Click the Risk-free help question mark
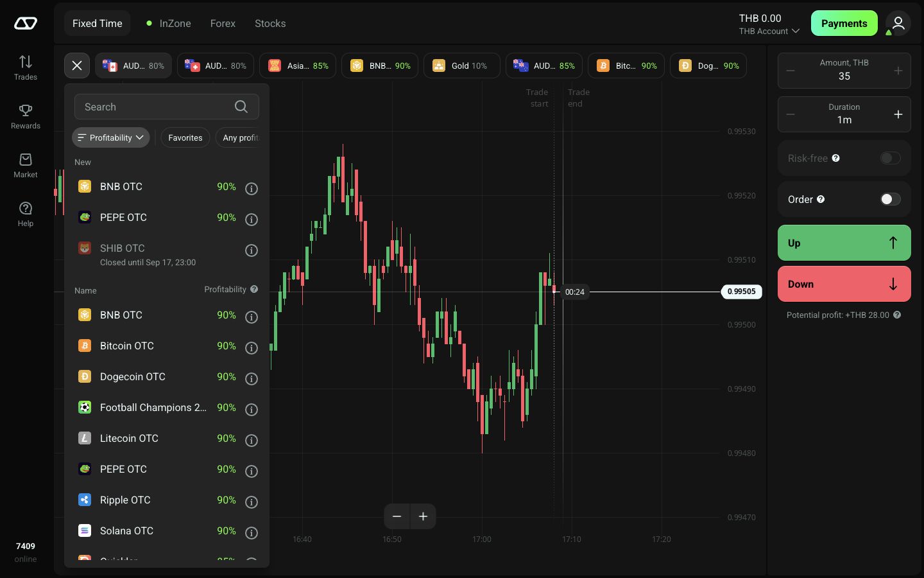The width and height of the screenshot is (924, 578). coord(835,158)
